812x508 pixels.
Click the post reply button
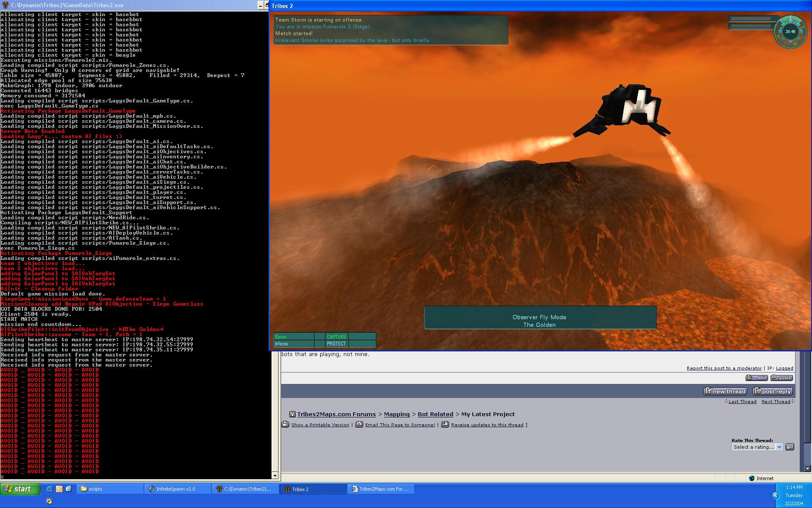point(773,391)
